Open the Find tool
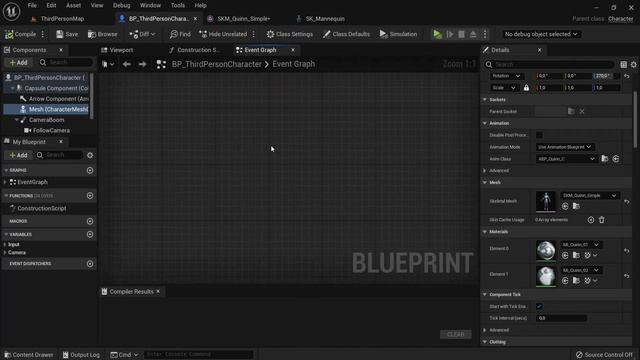Image resolution: width=640 pixels, height=360 pixels. (x=180, y=34)
